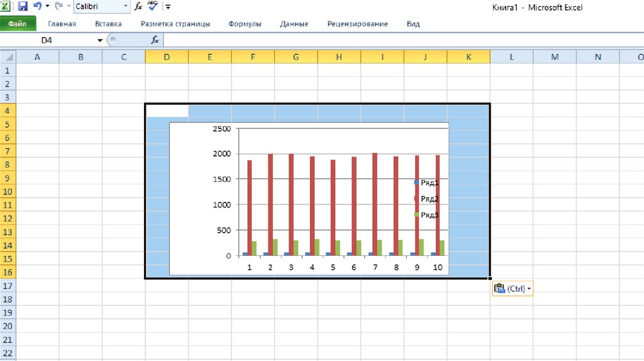Open the customize quick access toolbar dropdown
This screenshot has height=361, width=644.
(168, 6)
